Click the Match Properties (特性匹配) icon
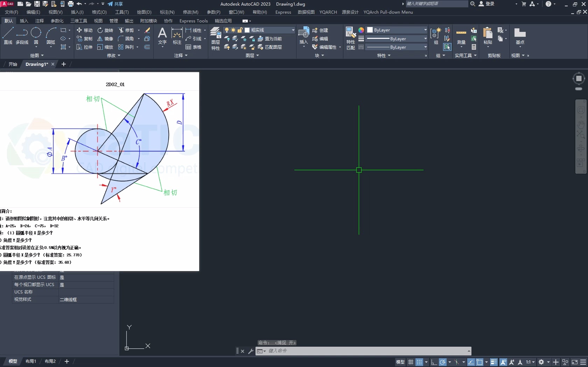 [350, 38]
